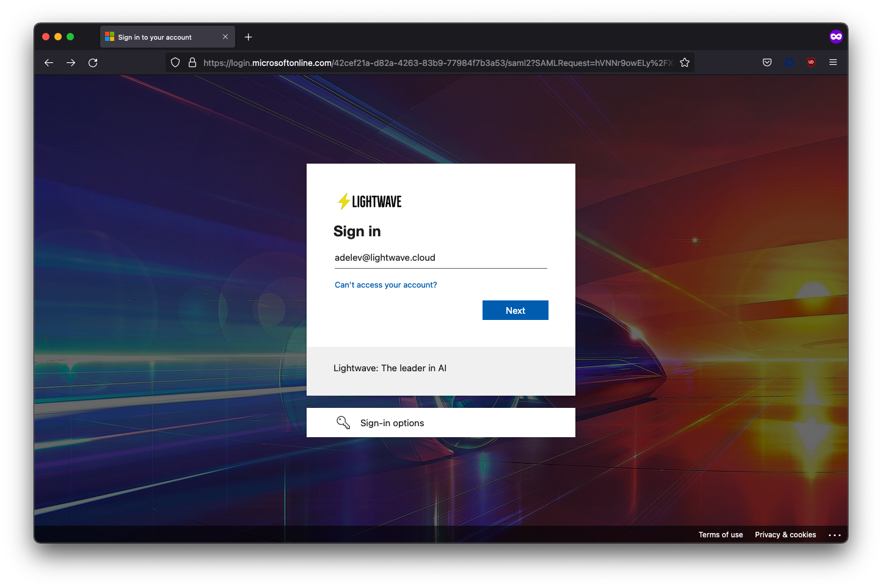Click the blue ring extension icon
Viewport: 882px width, 588px height.
click(x=789, y=62)
